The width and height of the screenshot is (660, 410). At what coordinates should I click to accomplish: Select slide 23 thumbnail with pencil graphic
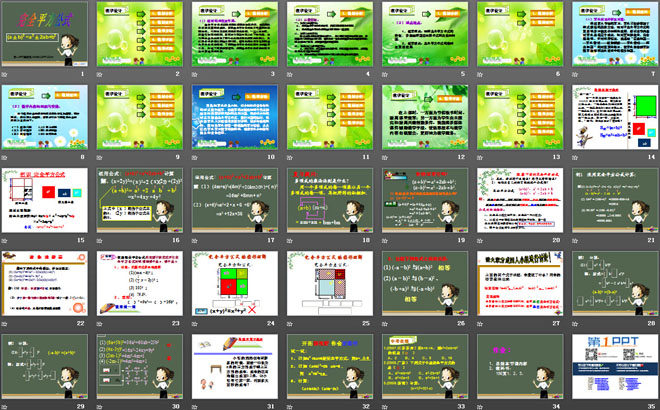click(140, 283)
